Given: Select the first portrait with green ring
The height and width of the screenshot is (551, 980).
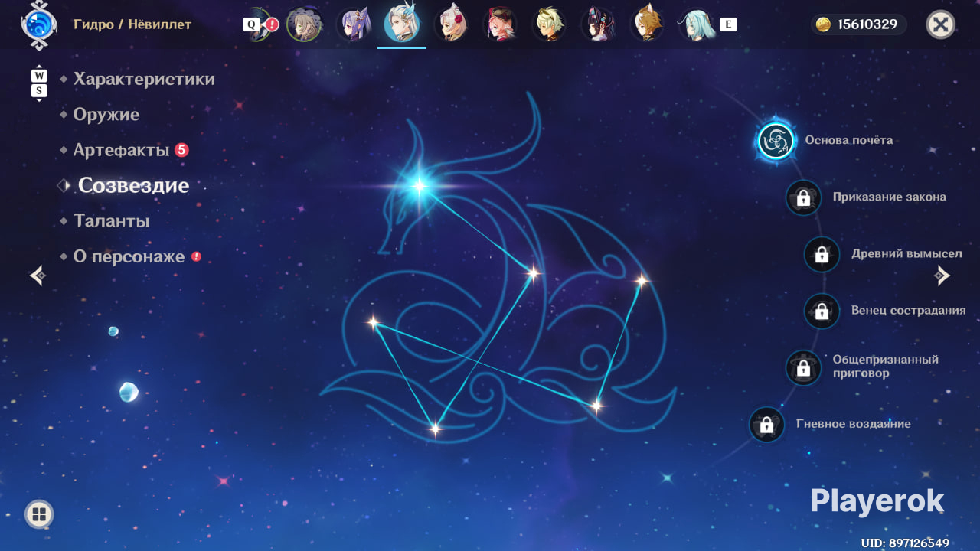Looking at the screenshot, I should tap(304, 24).
